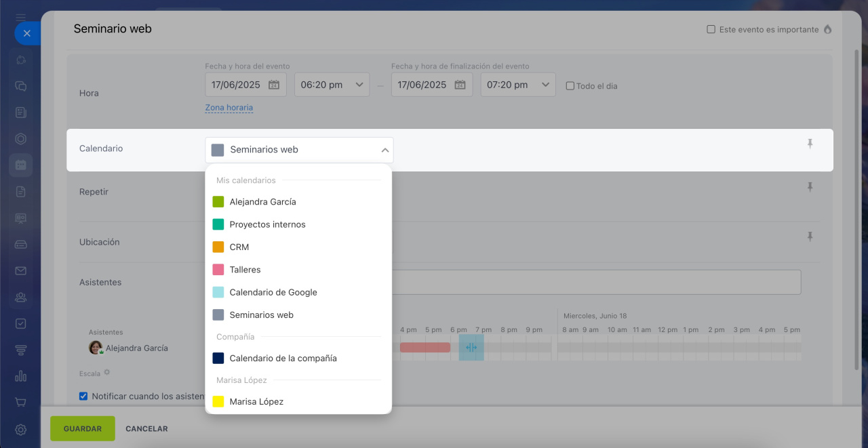Image resolution: width=868 pixels, height=448 pixels.
Task: Enable 'Este evento es importante' checkbox
Action: point(711,30)
